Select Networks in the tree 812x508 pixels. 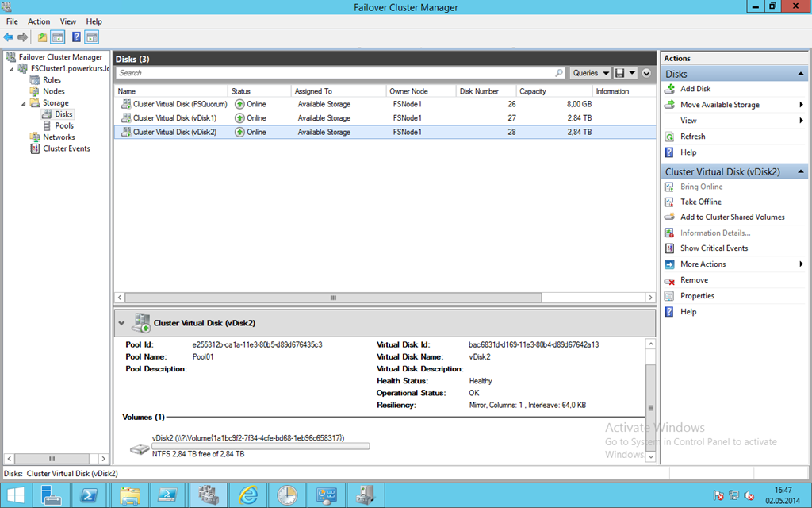click(59, 137)
